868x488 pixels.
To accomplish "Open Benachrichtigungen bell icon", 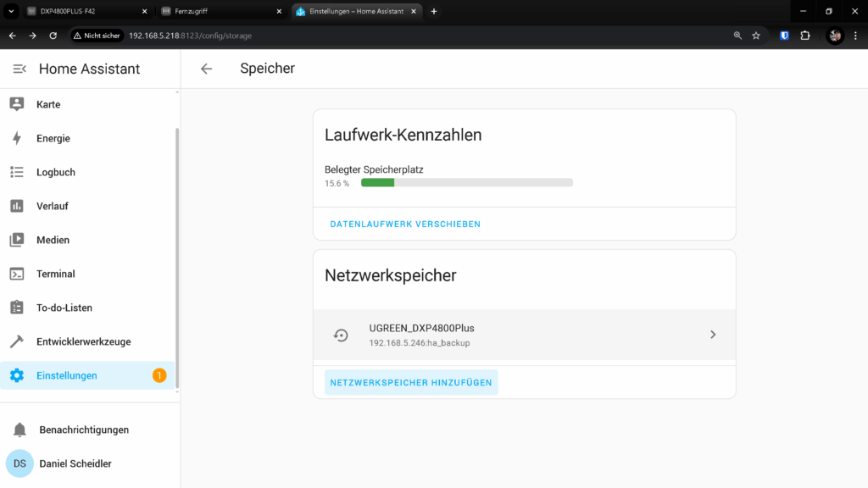I will 19,430.
